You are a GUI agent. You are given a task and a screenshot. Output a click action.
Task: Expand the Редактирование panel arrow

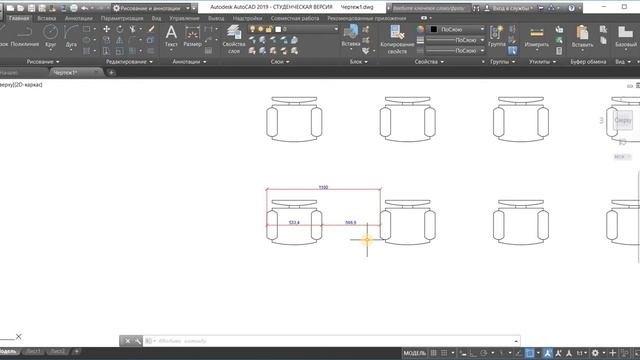[151, 62]
